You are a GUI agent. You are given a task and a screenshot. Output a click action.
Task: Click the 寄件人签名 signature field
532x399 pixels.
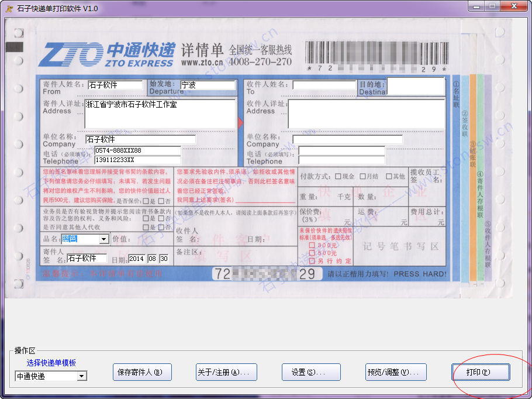pyautogui.click(x=87, y=259)
